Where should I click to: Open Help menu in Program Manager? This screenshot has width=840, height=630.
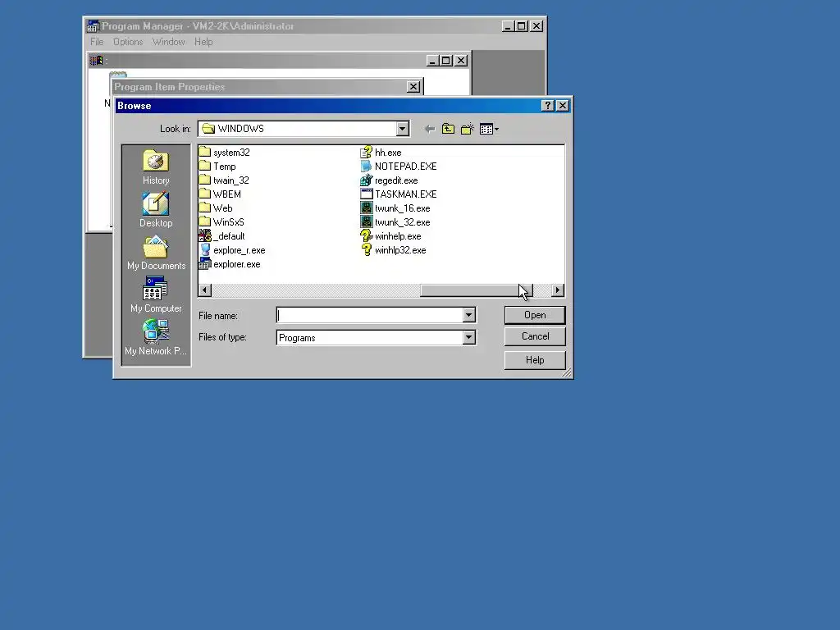pyautogui.click(x=203, y=42)
